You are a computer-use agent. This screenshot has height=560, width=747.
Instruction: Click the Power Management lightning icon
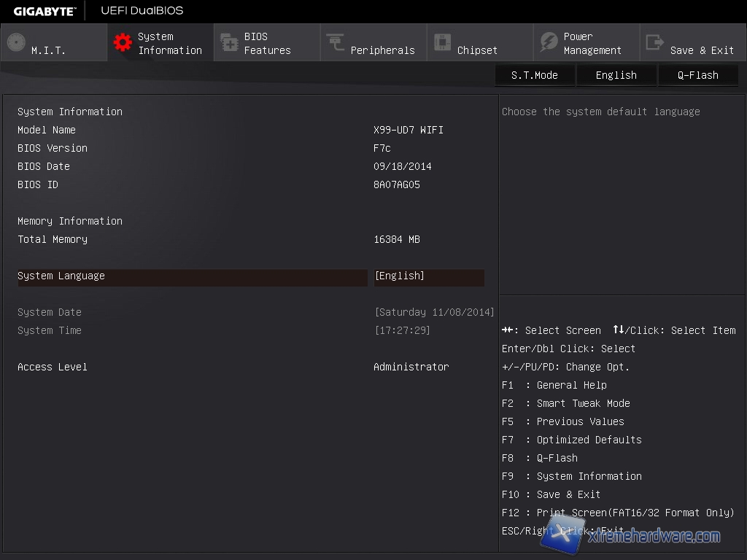point(549,42)
